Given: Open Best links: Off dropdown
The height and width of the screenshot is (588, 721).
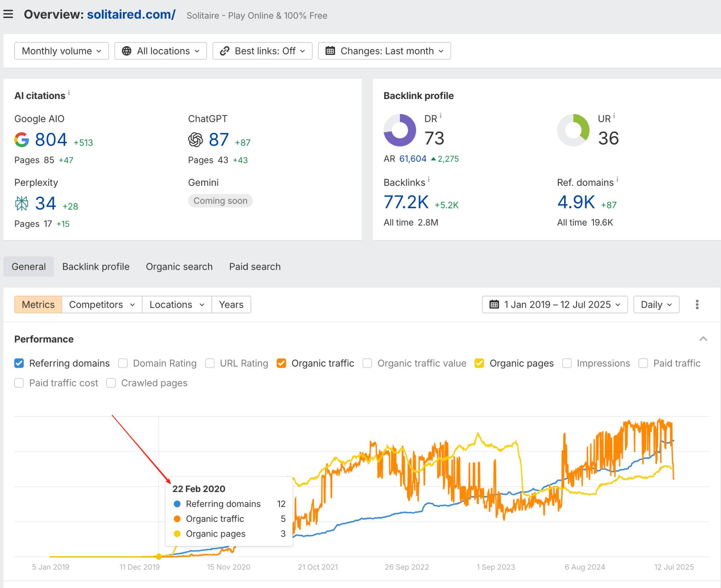Looking at the screenshot, I should pos(262,51).
